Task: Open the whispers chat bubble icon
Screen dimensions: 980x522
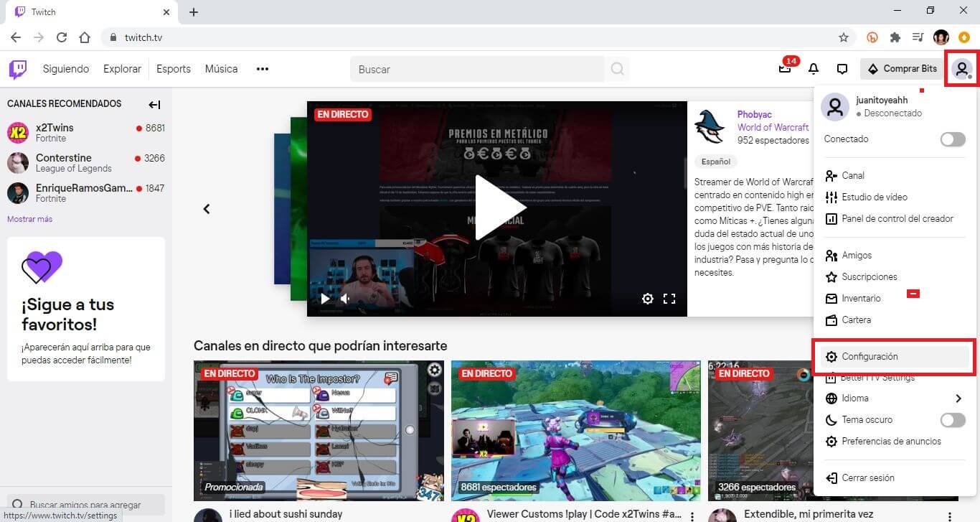Action: click(842, 69)
